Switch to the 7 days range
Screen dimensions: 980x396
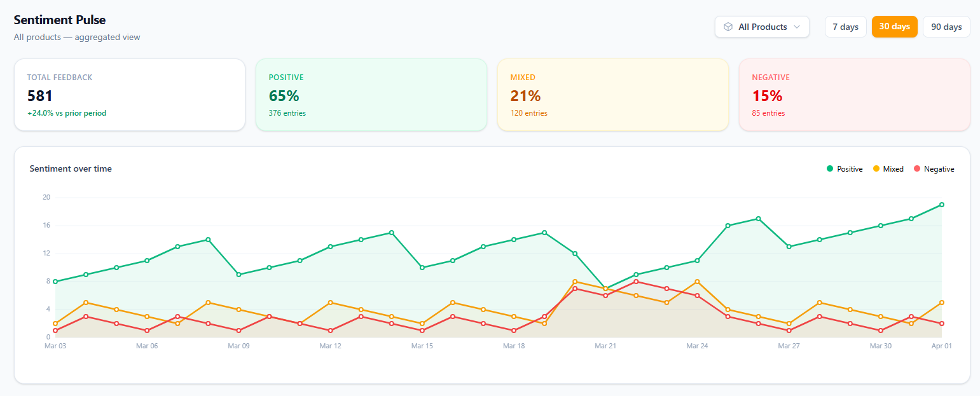(x=845, y=27)
